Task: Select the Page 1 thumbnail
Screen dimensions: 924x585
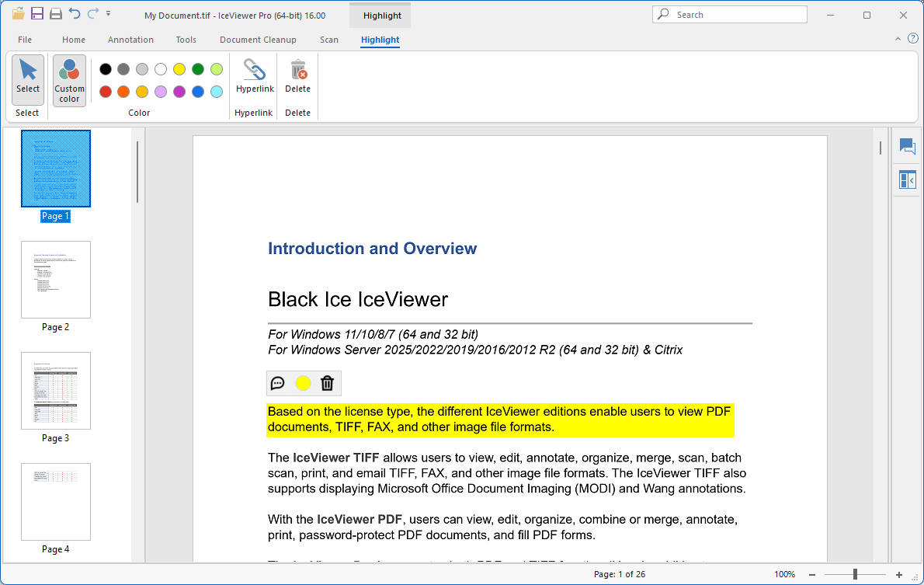Action: coord(56,169)
